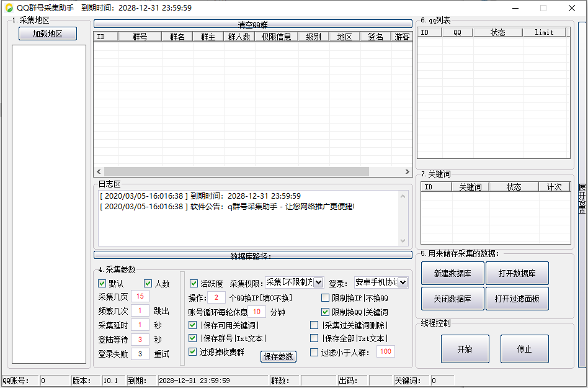The image size is (588, 388).
Task: Click the 加载地区 button
Action: 48,34
